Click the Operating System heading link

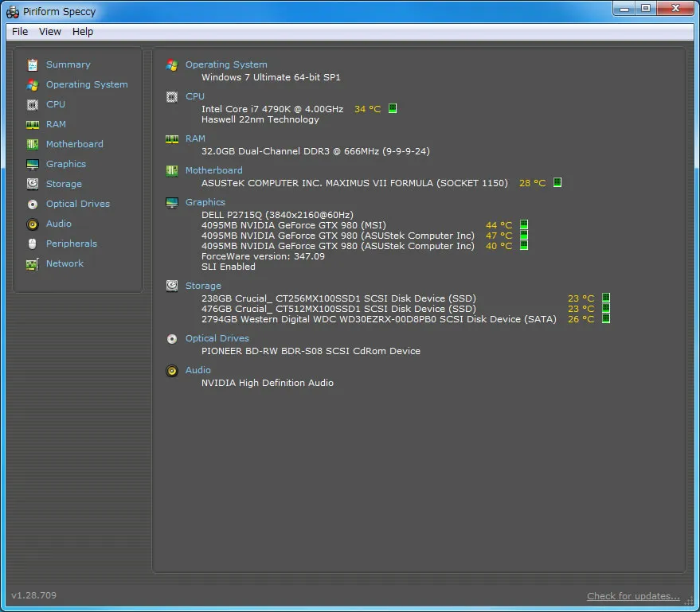tap(226, 64)
